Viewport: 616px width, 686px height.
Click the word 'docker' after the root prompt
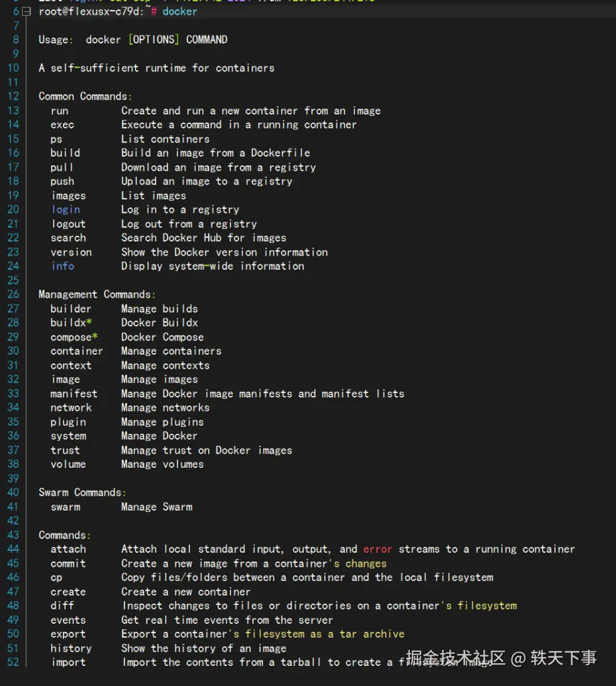coord(180,11)
